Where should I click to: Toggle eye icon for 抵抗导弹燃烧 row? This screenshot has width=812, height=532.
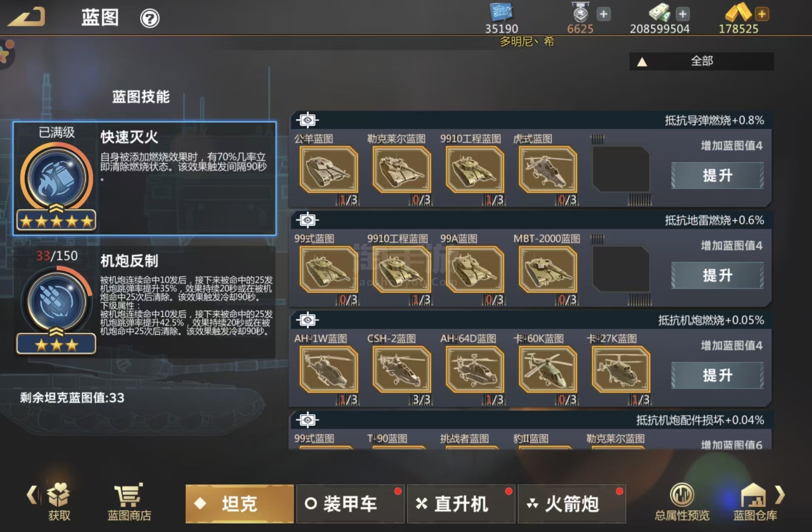pyautogui.click(x=307, y=121)
